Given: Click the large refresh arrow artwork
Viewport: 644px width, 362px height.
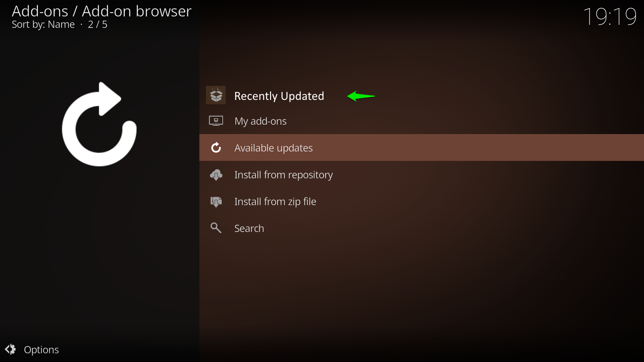Looking at the screenshot, I should [x=99, y=124].
